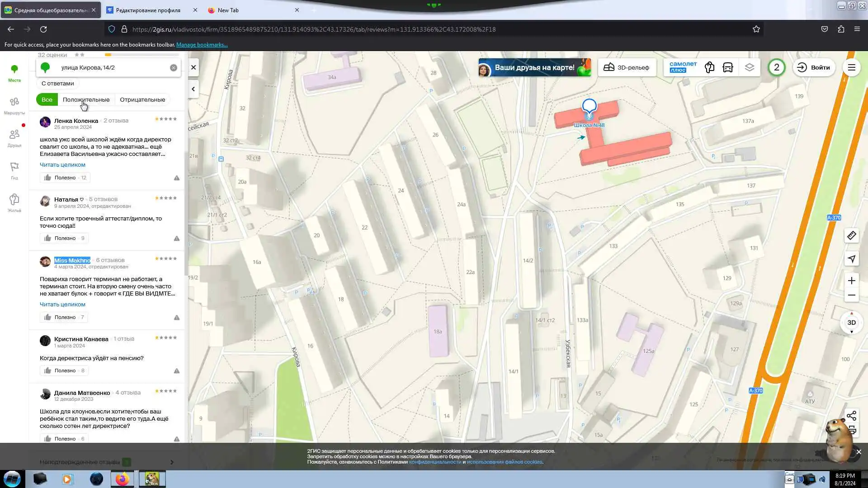868x488 pixels.
Task: Open map layers stack icon
Action: click(x=750, y=67)
